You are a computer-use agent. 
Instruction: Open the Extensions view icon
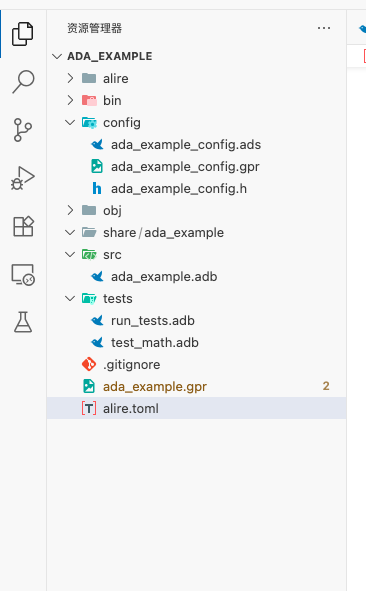(x=23, y=226)
